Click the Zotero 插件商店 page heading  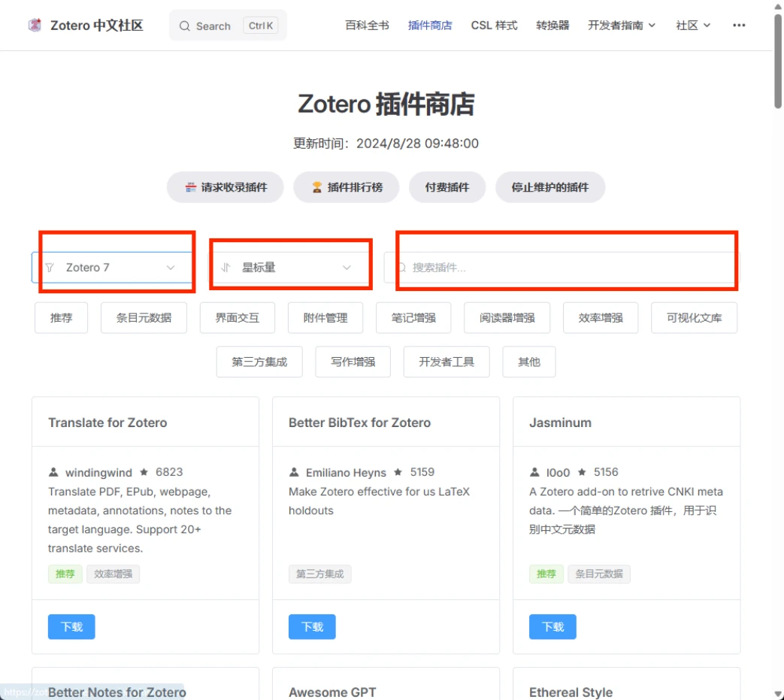pos(386,104)
